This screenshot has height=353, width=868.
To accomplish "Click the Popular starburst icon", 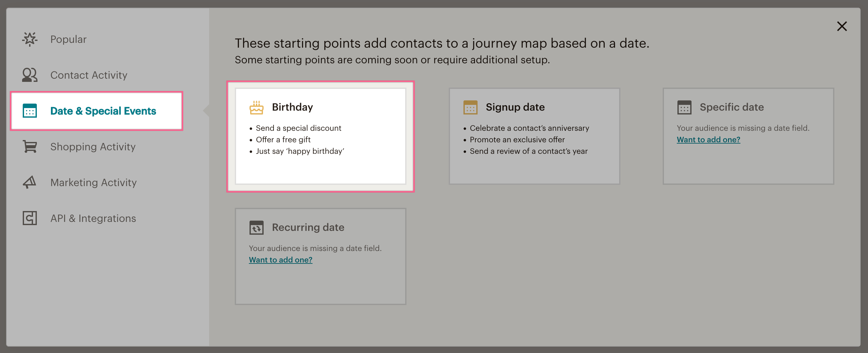I will tap(30, 39).
